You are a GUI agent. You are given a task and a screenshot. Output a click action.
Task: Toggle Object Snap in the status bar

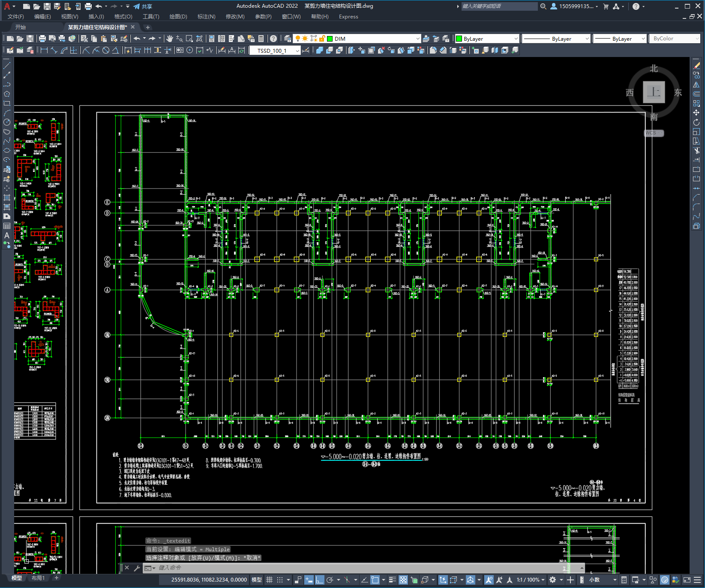tap(375, 580)
